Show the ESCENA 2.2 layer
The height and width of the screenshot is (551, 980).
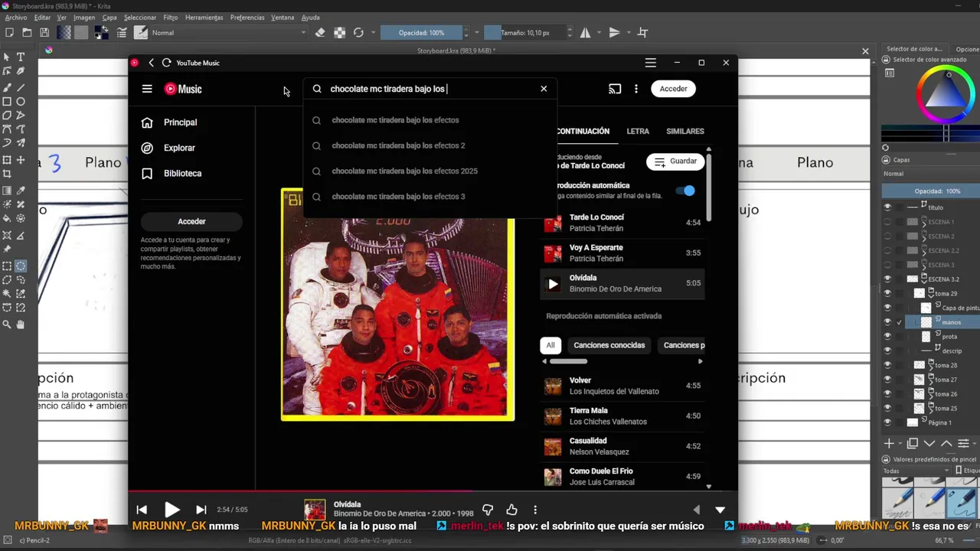coord(887,250)
